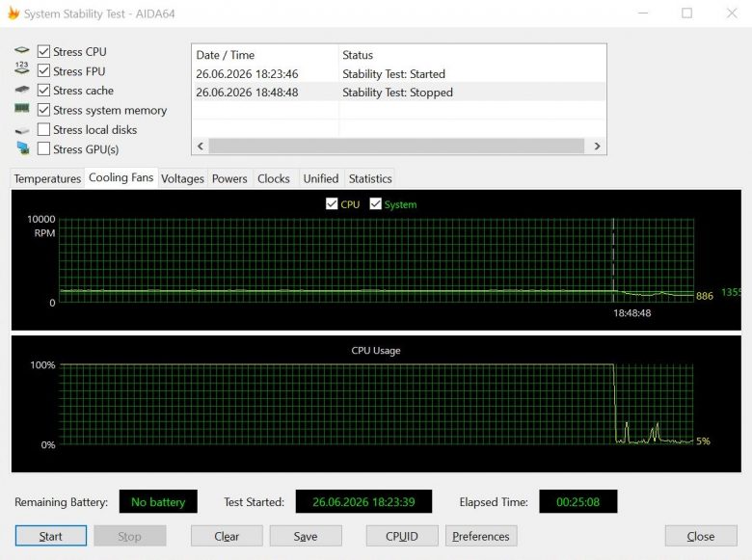The height and width of the screenshot is (560, 752).
Task: Click the greyed-out Stop button
Action: [x=130, y=536]
